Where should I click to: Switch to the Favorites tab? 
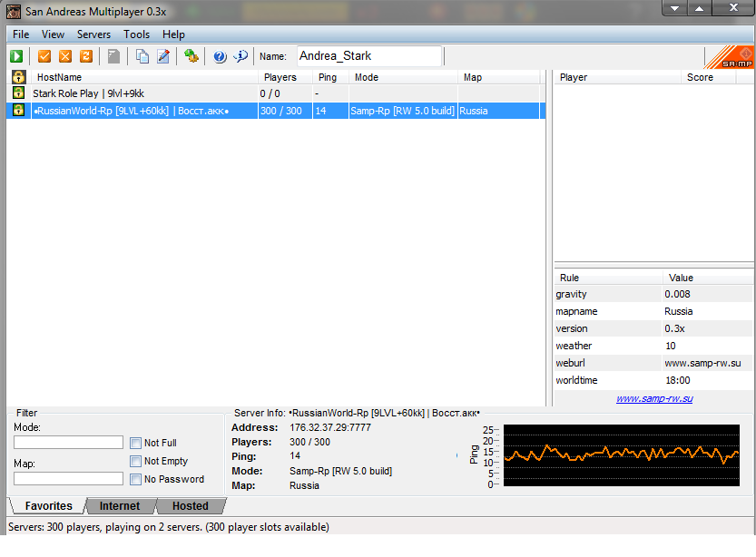pyautogui.click(x=48, y=506)
